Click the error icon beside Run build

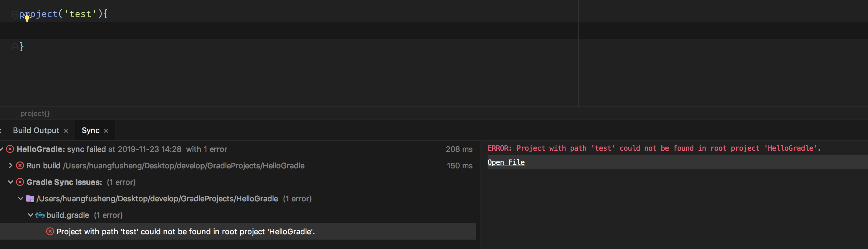coord(20,165)
